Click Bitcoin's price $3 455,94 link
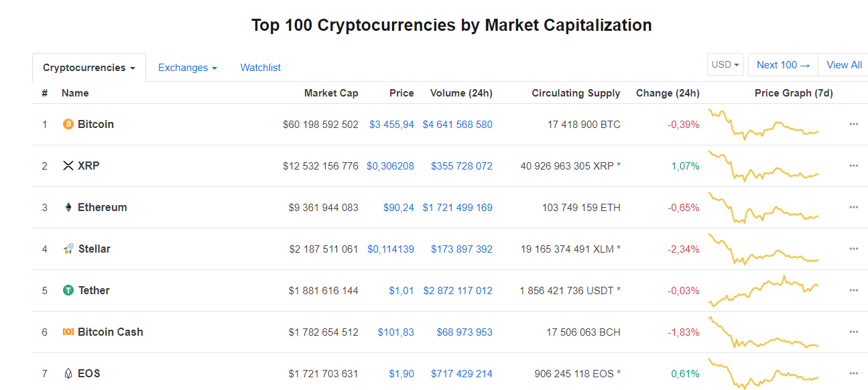868x390 pixels. pos(391,124)
